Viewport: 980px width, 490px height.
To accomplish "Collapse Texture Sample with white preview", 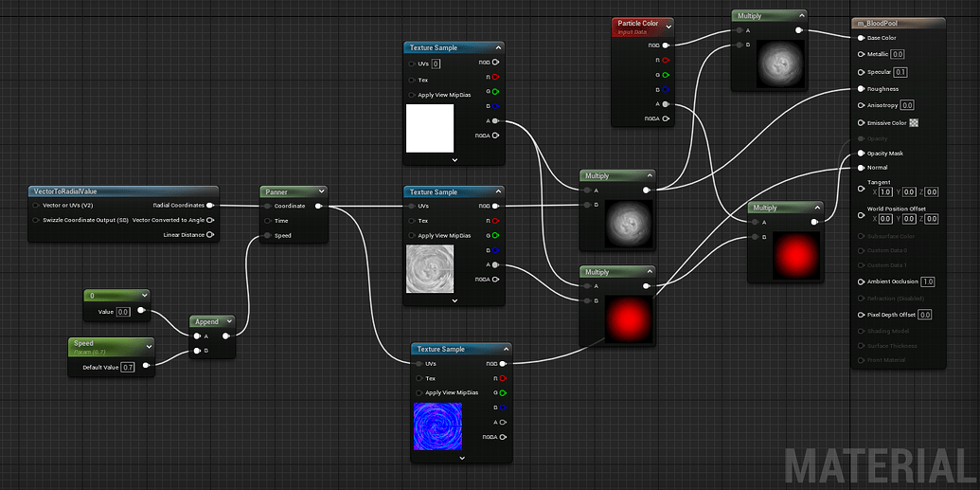I will (x=497, y=47).
